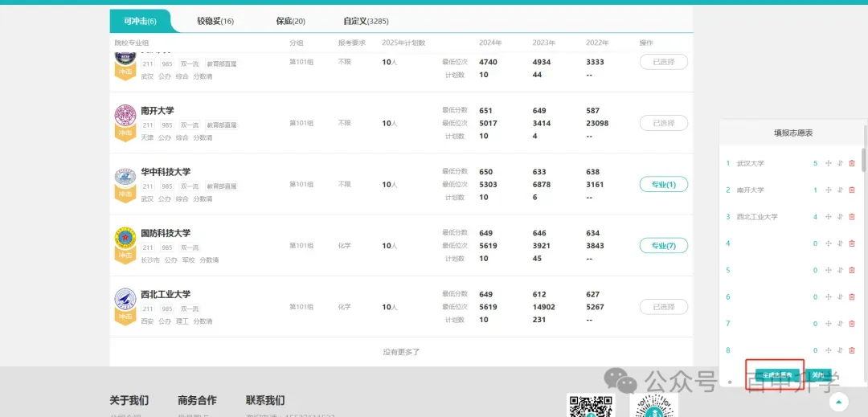This screenshot has width=868, height=417.
Task: Delete 西北工业大学 from the volunteer list
Action: point(851,217)
